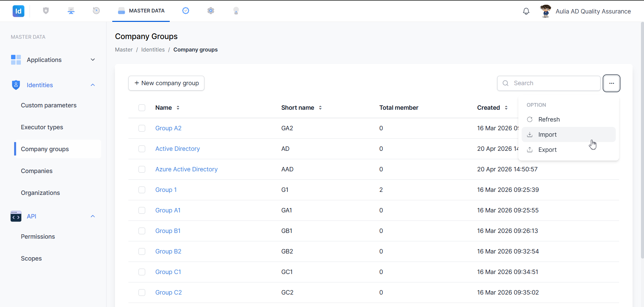Select Company groups in sidebar
644x307 pixels.
57,149
